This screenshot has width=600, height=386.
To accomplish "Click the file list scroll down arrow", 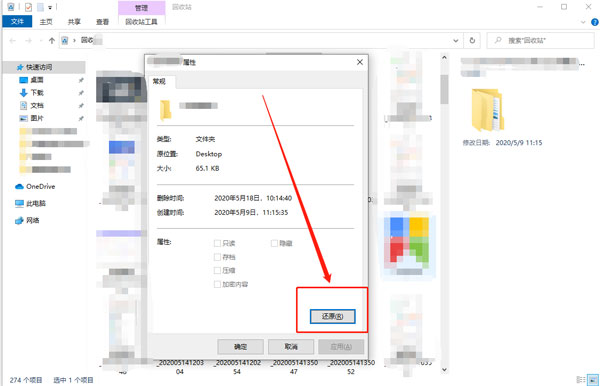I will 444,370.
